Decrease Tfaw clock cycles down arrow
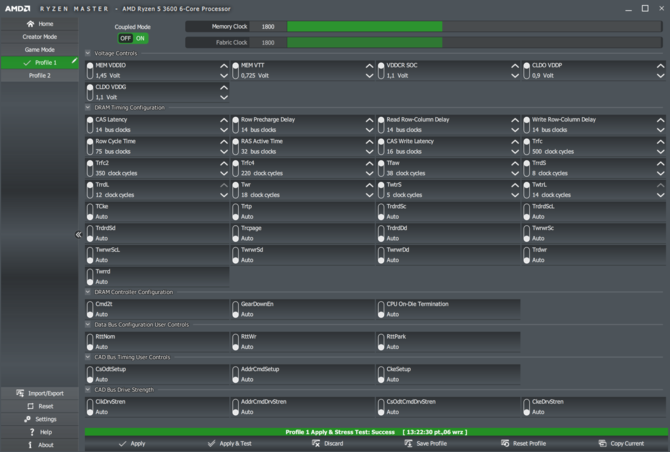The width and height of the screenshot is (670, 452). click(x=515, y=173)
